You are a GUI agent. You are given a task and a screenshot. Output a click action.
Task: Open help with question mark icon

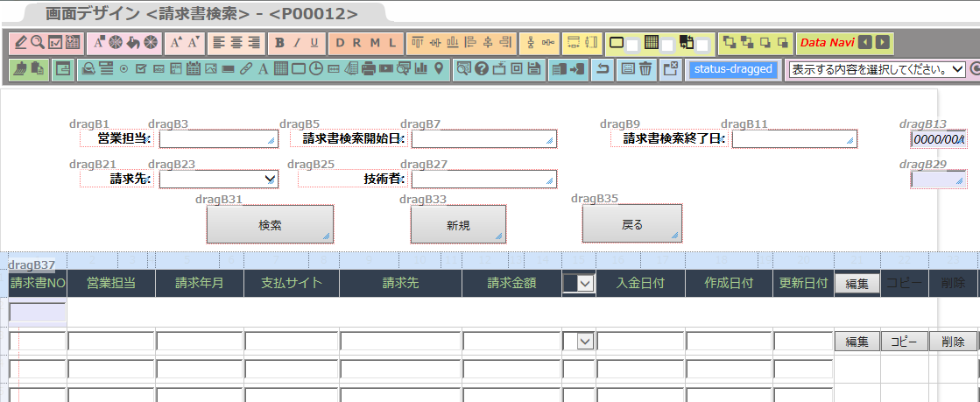coord(482,69)
